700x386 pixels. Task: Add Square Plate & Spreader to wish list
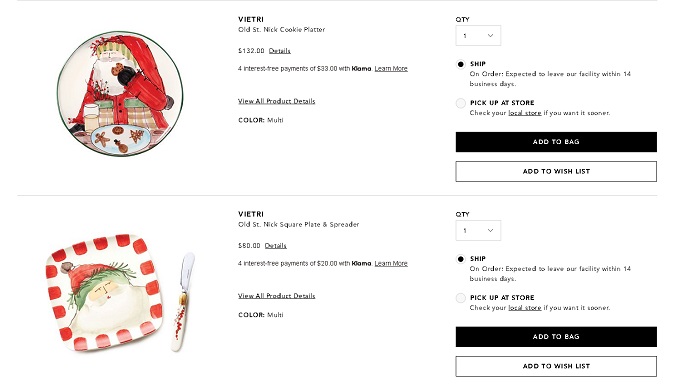point(556,366)
